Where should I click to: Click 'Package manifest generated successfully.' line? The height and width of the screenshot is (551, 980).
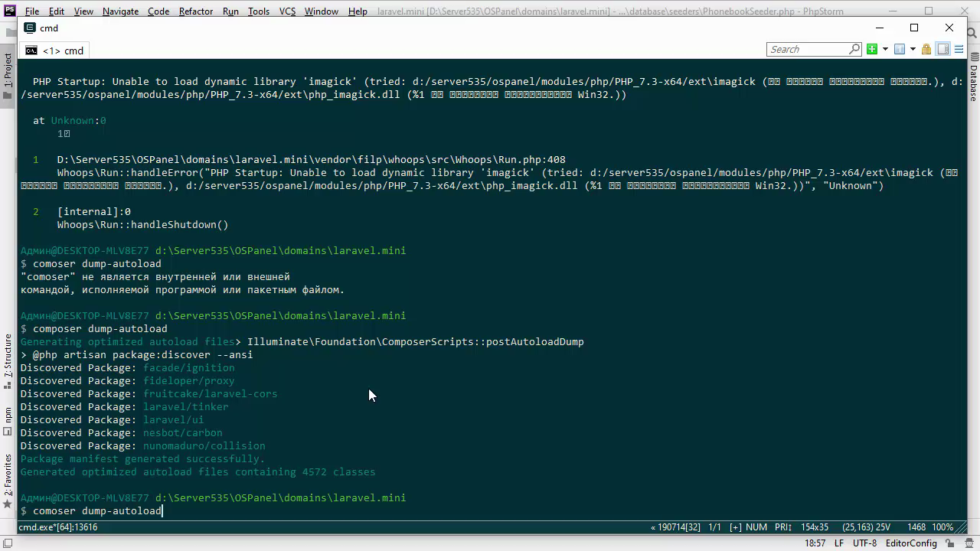[x=142, y=459]
